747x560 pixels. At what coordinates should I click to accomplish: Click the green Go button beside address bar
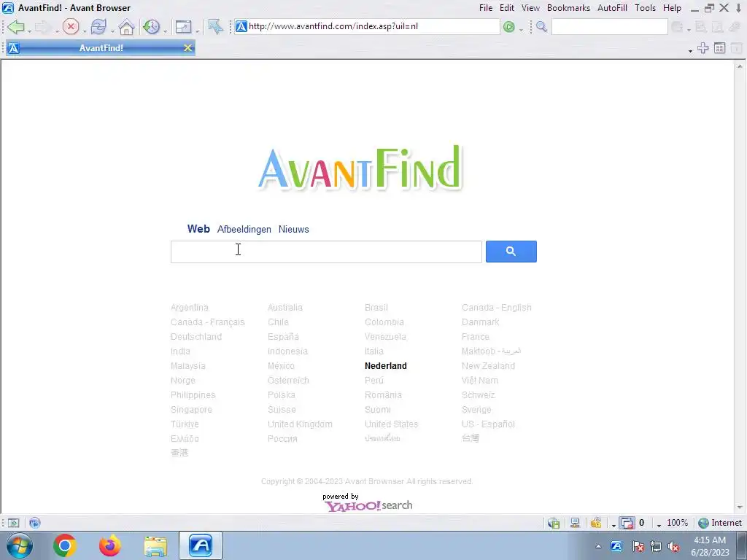click(x=508, y=27)
